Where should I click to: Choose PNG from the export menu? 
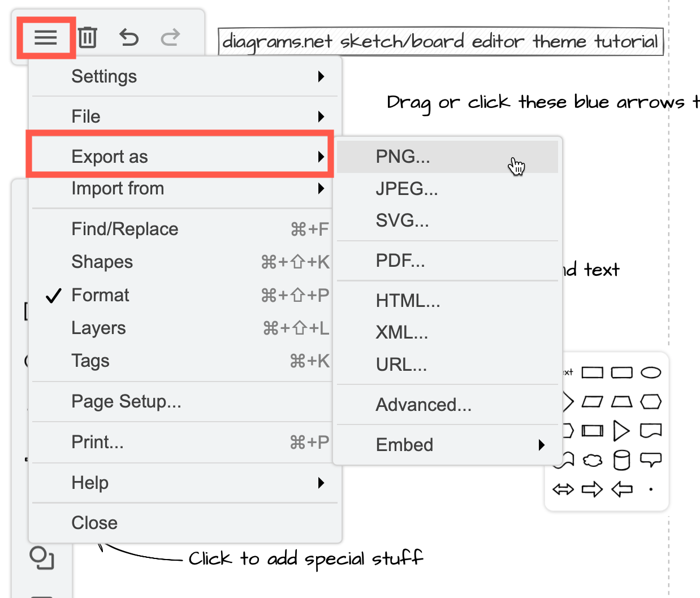403,156
